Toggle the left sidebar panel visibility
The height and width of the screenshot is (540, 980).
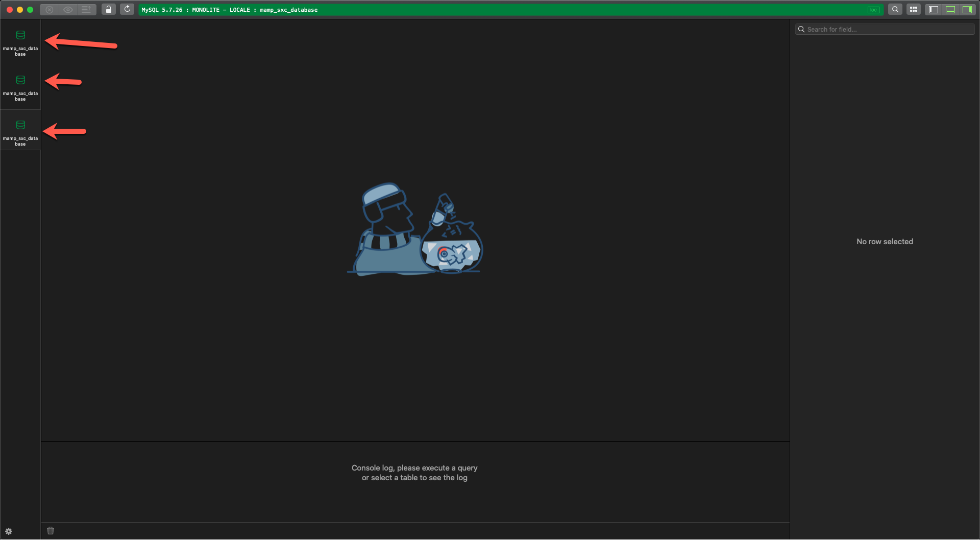pyautogui.click(x=933, y=9)
